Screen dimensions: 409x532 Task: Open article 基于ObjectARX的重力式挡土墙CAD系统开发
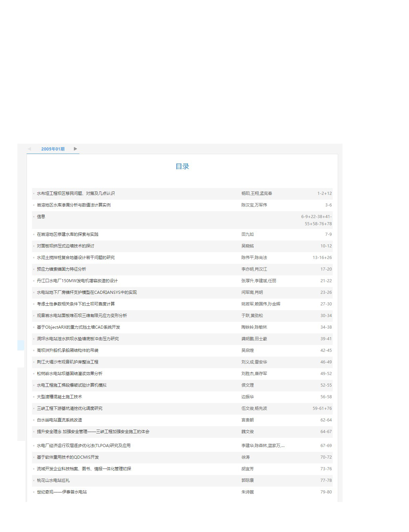click(x=78, y=327)
